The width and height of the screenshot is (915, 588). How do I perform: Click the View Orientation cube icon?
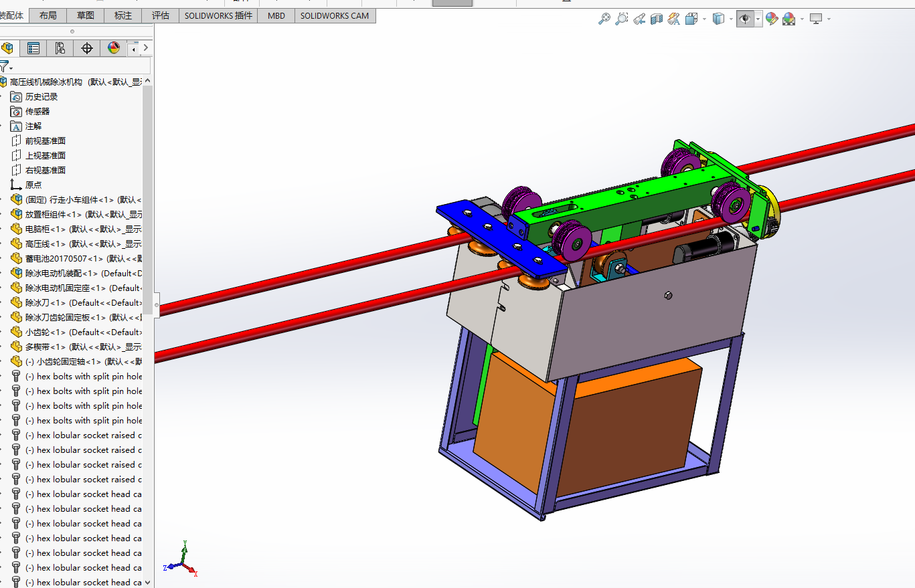coord(692,19)
